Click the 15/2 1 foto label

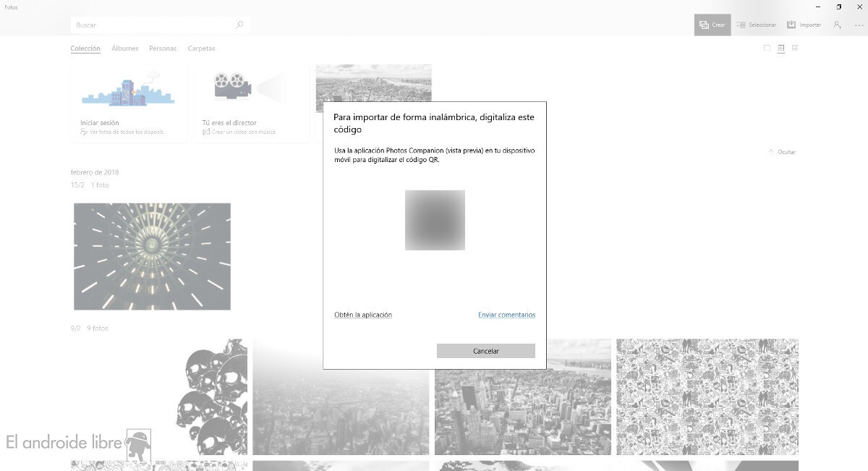pos(90,185)
